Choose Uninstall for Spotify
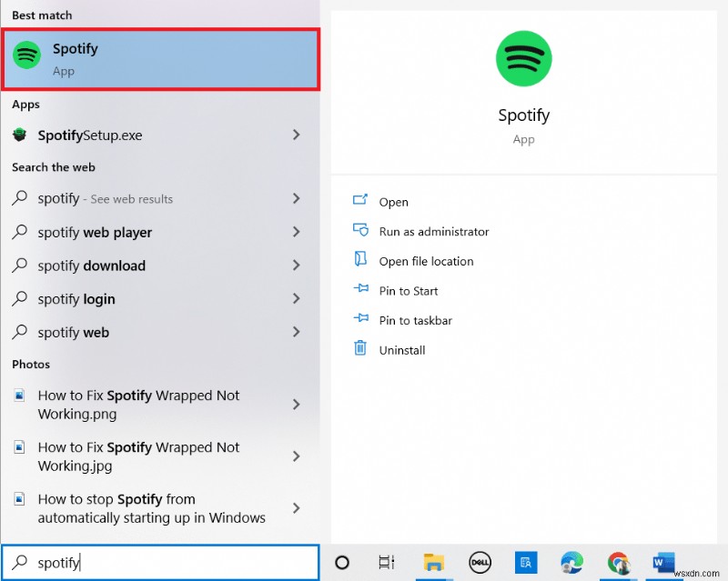728x581 pixels. point(402,350)
